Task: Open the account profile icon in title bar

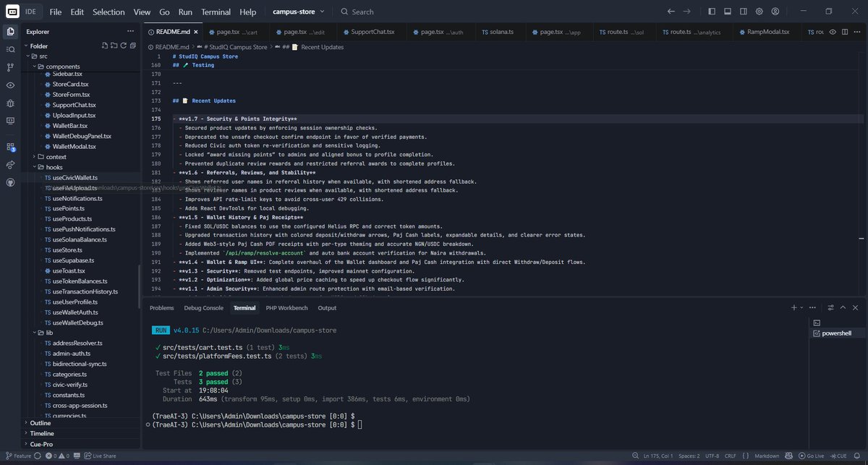Action: (x=775, y=12)
